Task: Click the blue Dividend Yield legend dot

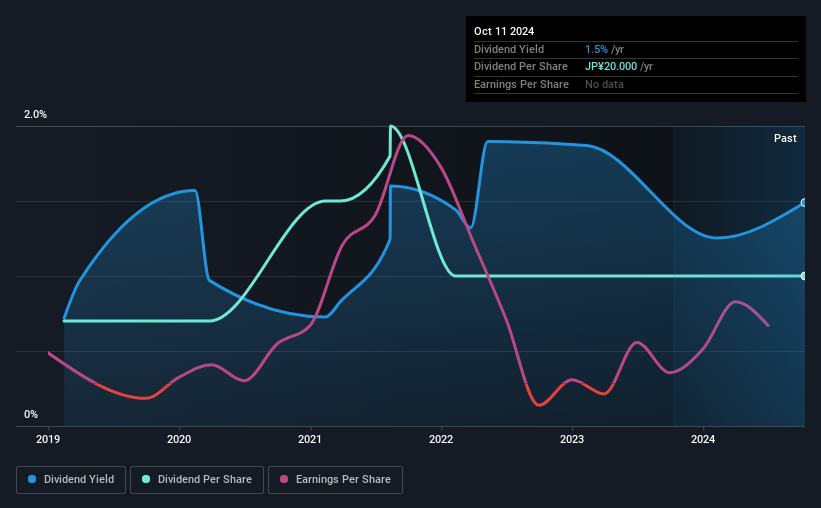Action: [32, 479]
